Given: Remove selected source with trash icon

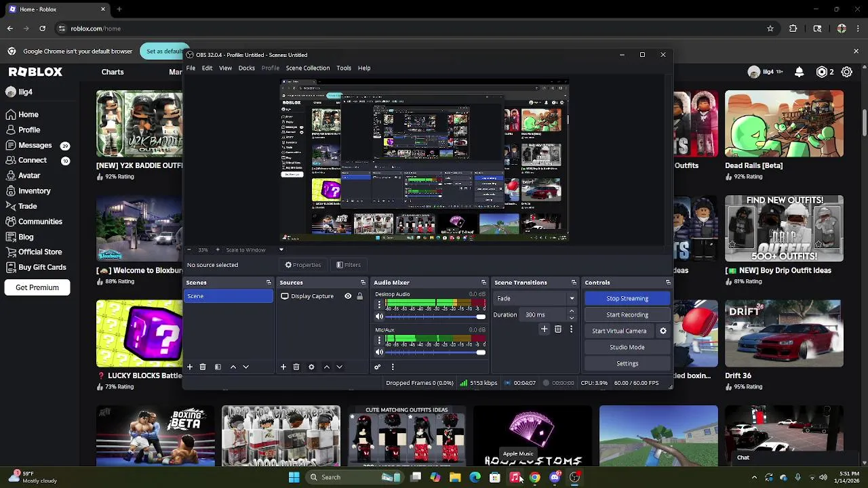Looking at the screenshot, I should point(296,367).
